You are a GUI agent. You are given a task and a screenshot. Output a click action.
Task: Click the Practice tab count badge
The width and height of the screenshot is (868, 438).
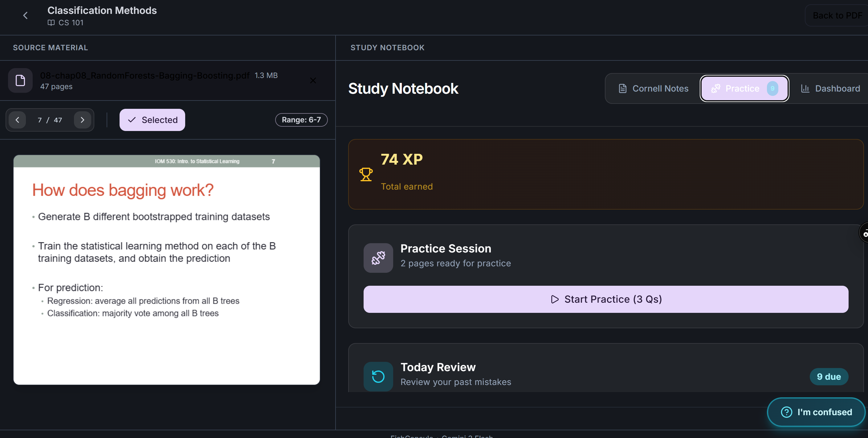(x=772, y=89)
